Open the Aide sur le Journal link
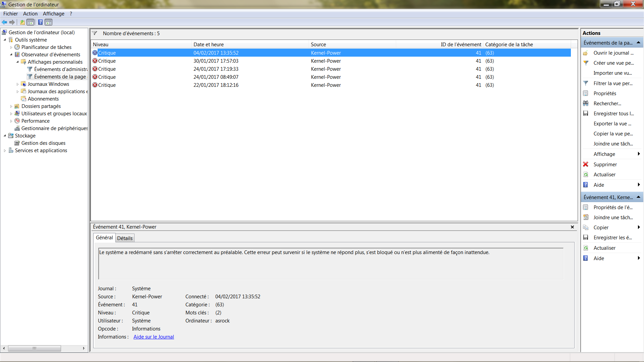Viewport: 644px width, 362px height. coord(154,337)
